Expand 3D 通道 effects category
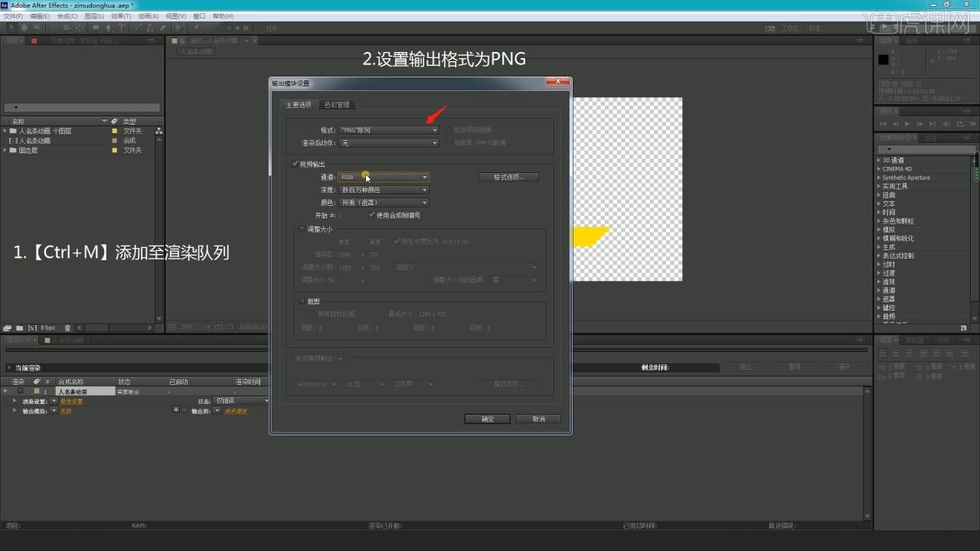This screenshot has height=551, width=980. (x=879, y=160)
